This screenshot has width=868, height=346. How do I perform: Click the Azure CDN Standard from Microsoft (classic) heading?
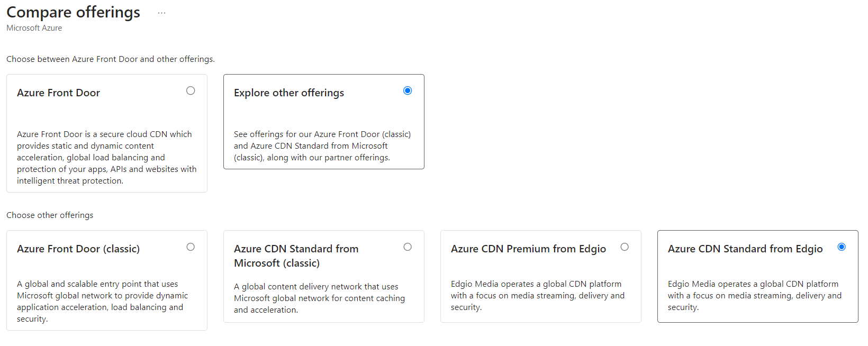point(296,256)
